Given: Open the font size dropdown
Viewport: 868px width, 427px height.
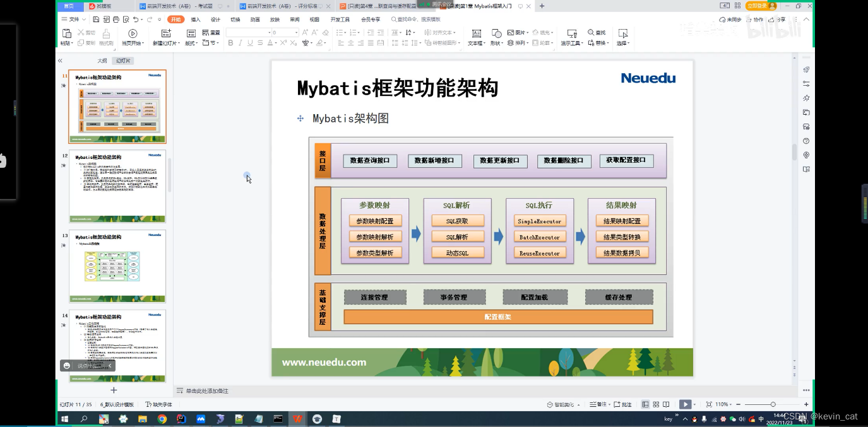Looking at the screenshot, I should tap(296, 32).
